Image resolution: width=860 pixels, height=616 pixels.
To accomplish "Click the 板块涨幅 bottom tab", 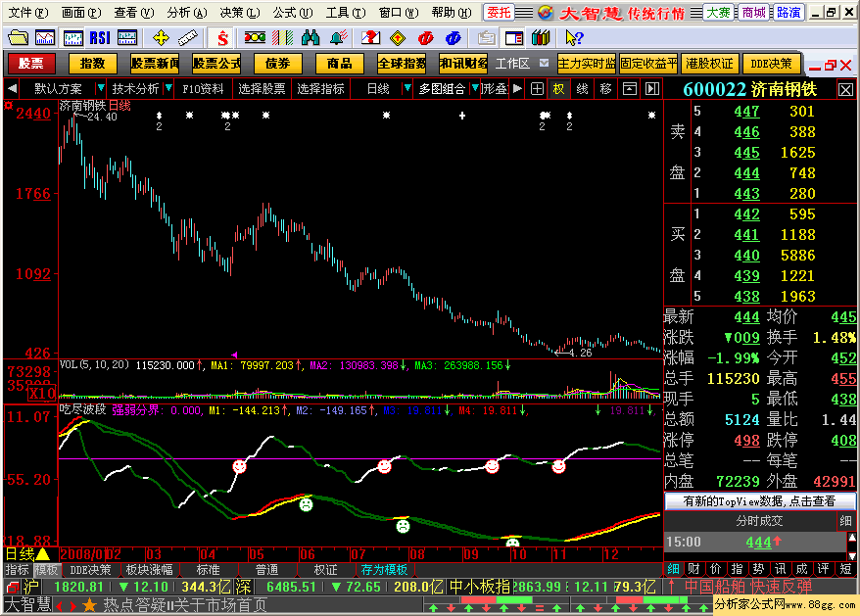I will [149, 570].
